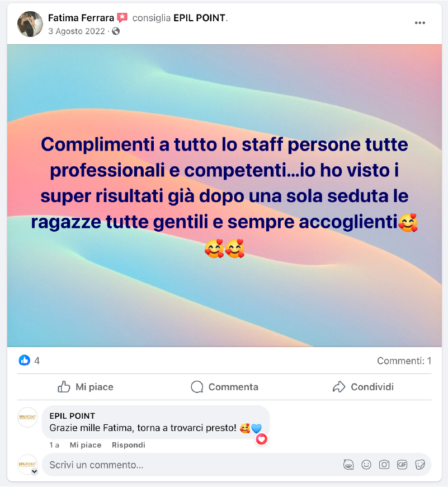Open the GIF picker in comment box
Screen dimensions: 448x487
tap(402, 465)
